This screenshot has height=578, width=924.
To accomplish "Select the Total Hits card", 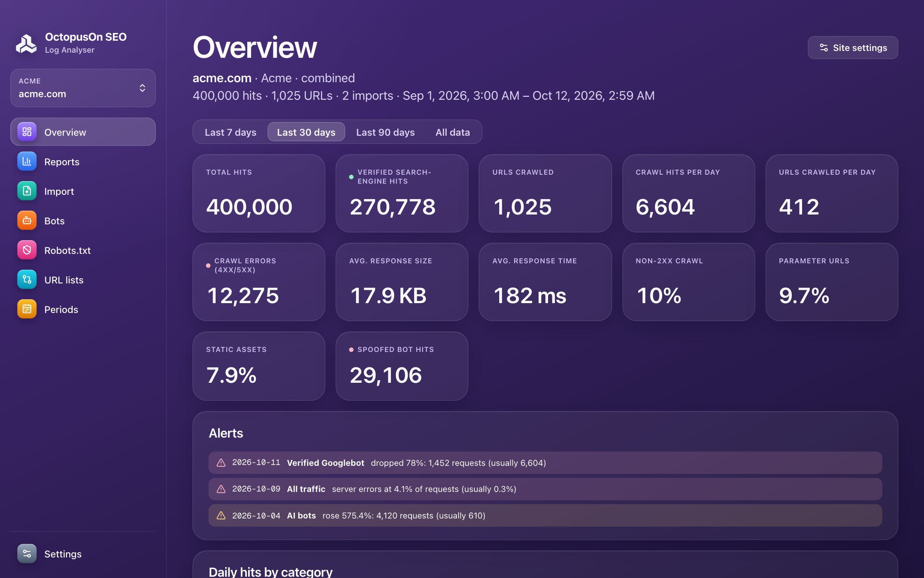I will click(259, 193).
